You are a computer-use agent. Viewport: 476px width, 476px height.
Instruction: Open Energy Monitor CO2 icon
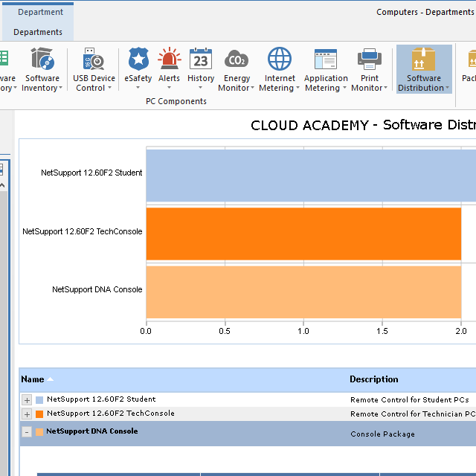pos(237,59)
